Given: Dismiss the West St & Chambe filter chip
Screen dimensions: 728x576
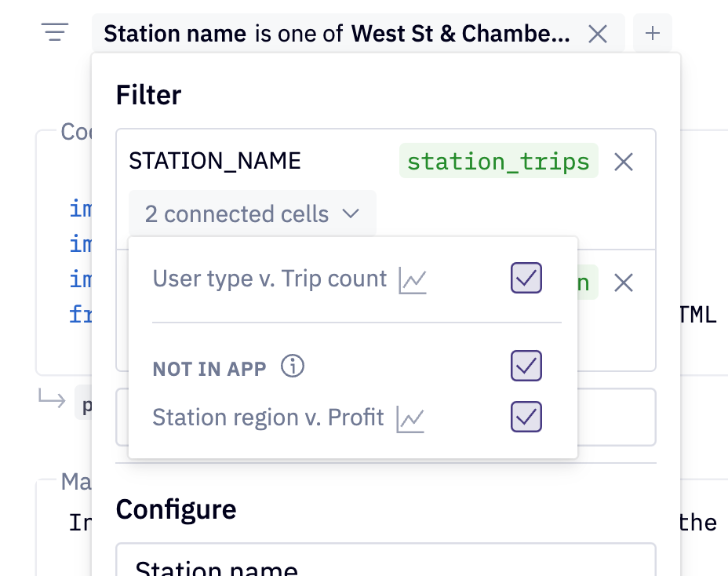Looking at the screenshot, I should click(x=598, y=34).
